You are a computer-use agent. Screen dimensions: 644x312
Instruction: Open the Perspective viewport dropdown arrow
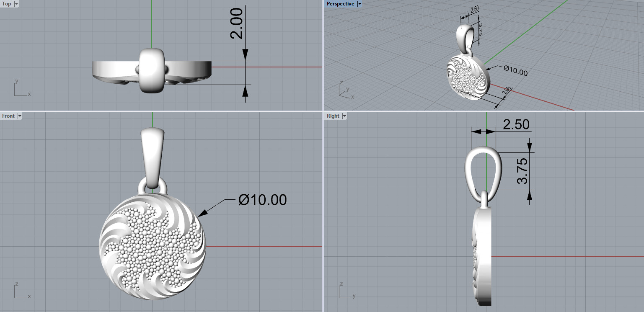(360, 4)
